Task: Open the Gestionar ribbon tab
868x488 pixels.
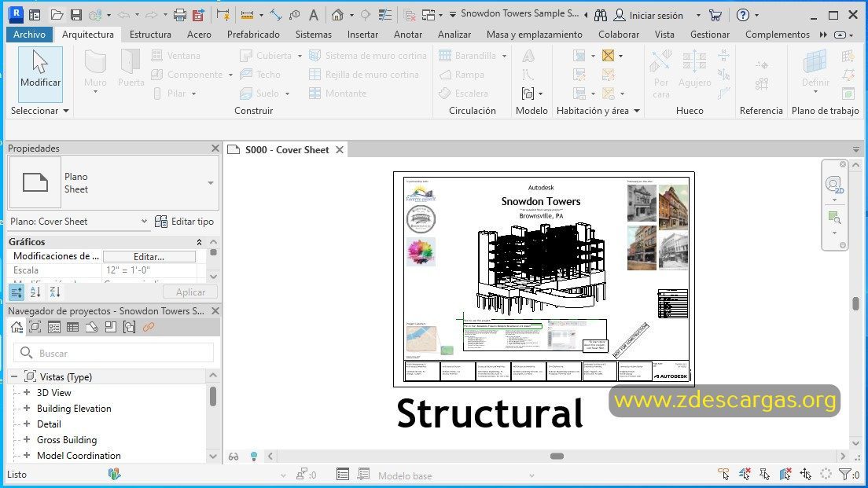Action: [x=710, y=35]
